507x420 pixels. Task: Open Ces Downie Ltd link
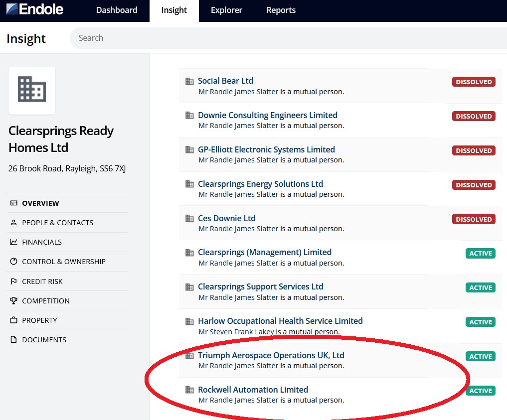click(x=227, y=218)
